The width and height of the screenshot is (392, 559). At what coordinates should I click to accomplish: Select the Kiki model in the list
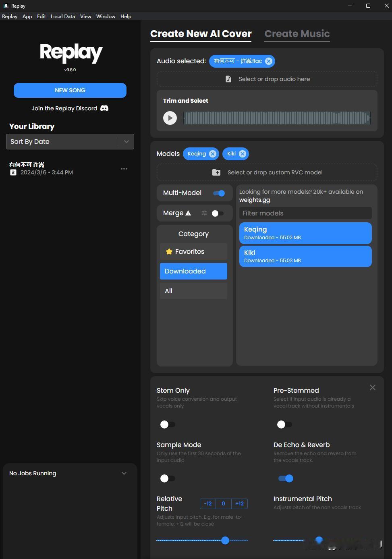click(x=305, y=256)
